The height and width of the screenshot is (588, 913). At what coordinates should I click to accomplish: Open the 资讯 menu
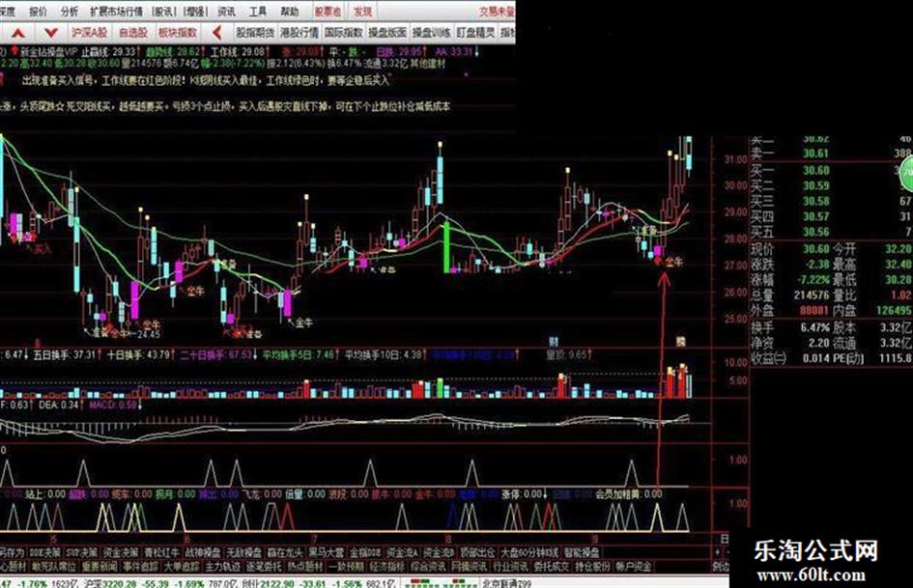click(226, 11)
